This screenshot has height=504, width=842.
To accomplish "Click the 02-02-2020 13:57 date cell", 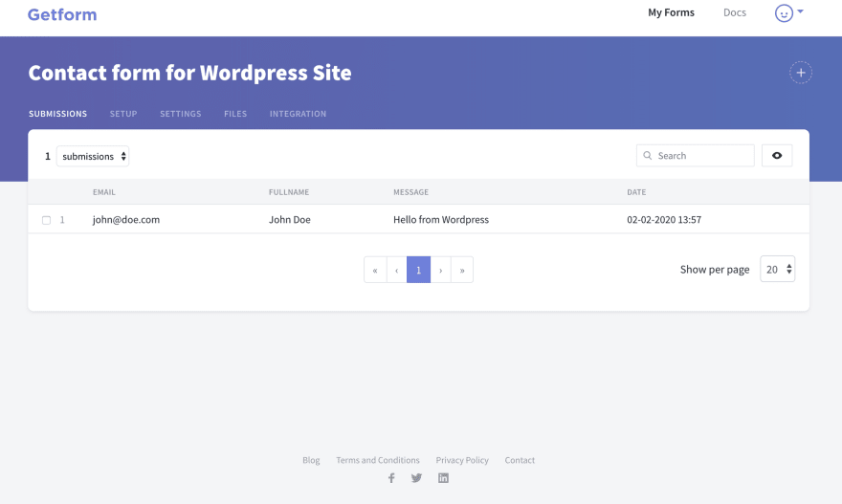I will [x=664, y=220].
